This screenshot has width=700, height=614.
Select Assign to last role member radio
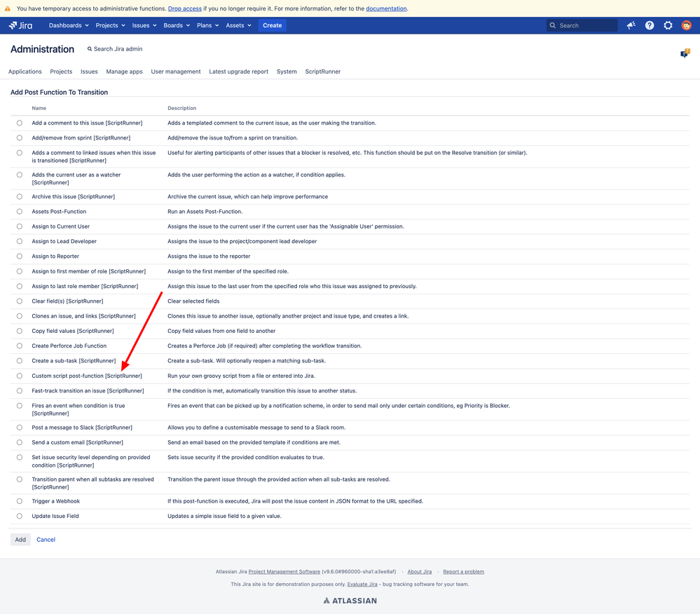point(20,286)
